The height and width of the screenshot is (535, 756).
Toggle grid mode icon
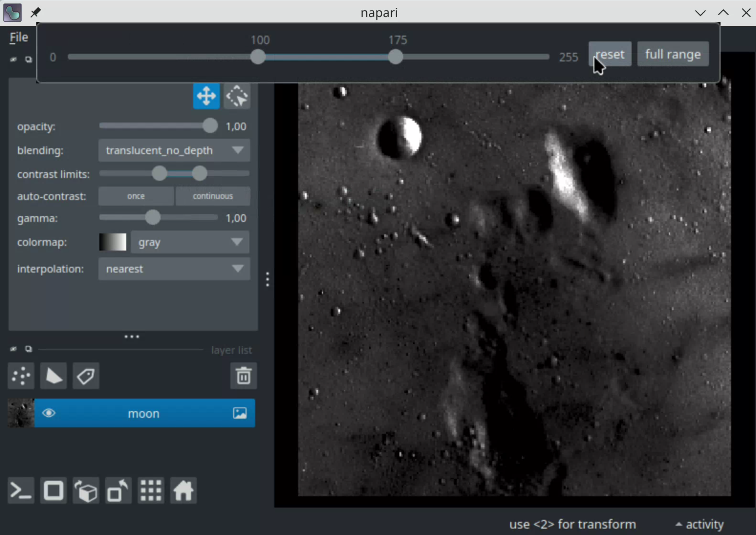(151, 490)
